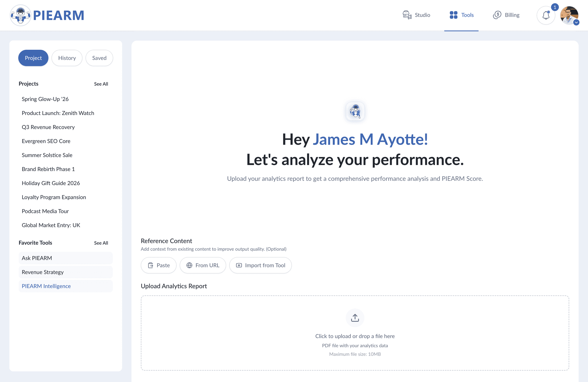Click the globe icon in From URL
The width and height of the screenshot is (588, 382).
coord(189,265)
